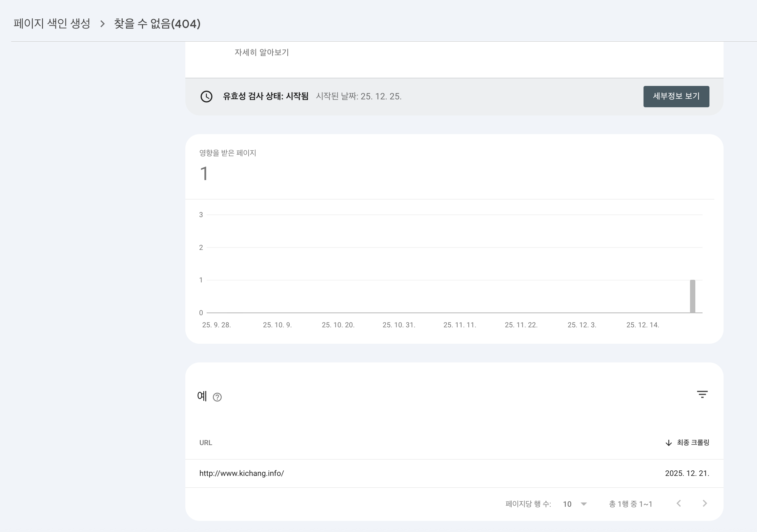Click the breadcrumb separator chevron

coord(103,24)
